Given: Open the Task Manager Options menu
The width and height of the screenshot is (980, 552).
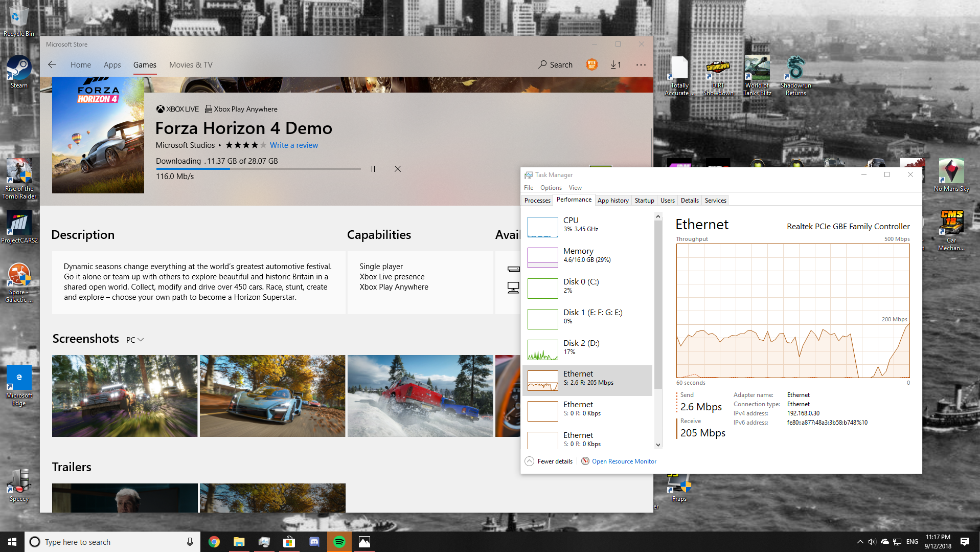Looking at the screenshot, I should coord(551,188).
